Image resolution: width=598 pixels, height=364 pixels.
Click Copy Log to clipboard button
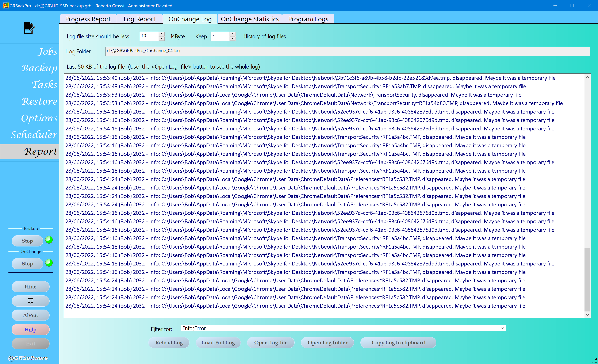point(398,342)
